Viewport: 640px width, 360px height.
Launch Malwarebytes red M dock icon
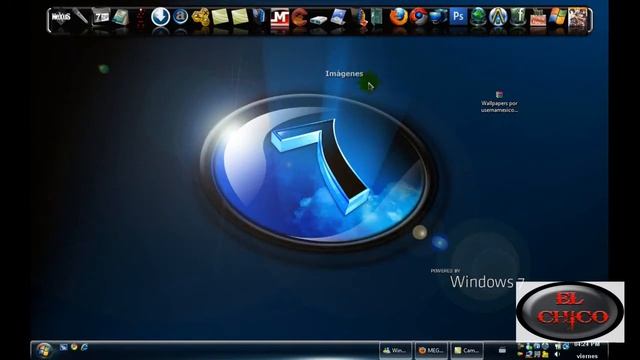pos(280,18)
